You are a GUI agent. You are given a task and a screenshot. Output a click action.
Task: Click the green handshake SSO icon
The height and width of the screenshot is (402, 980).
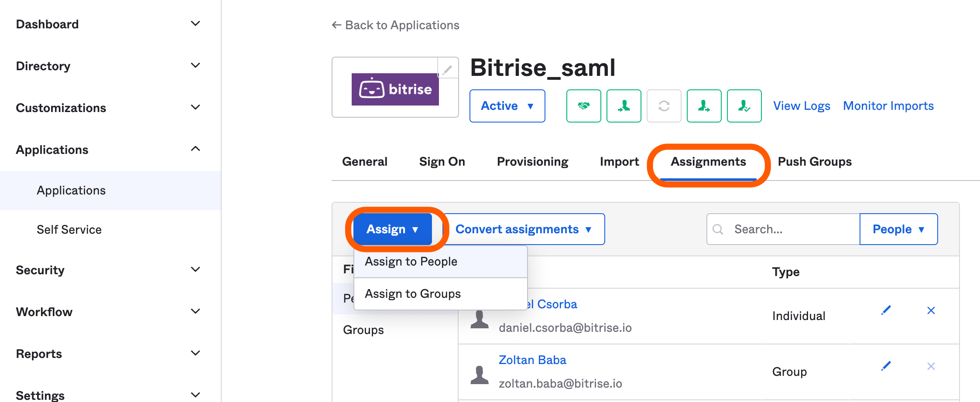coord(583,106)
